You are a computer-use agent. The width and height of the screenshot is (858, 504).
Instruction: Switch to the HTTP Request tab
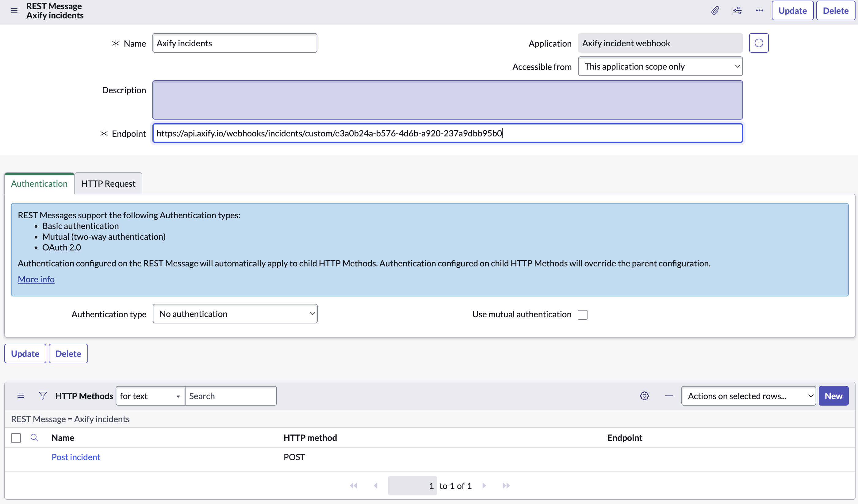pos(108,183)
